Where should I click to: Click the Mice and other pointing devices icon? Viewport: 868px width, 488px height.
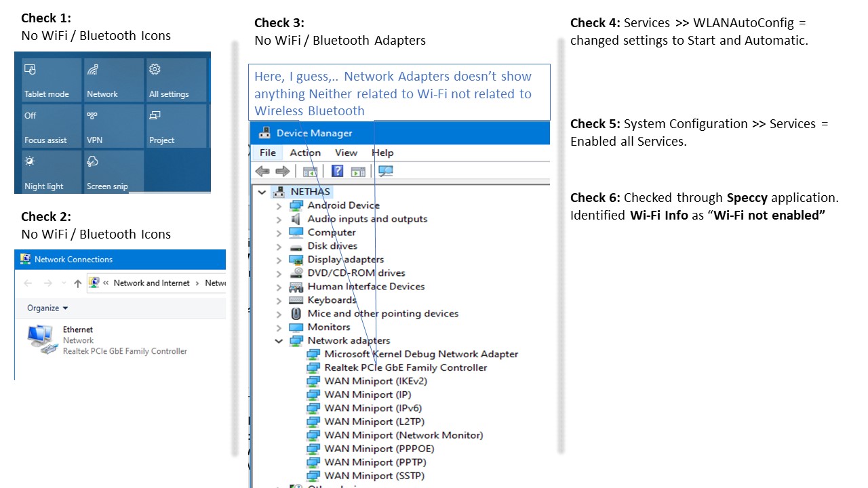[x=296, y=314]
